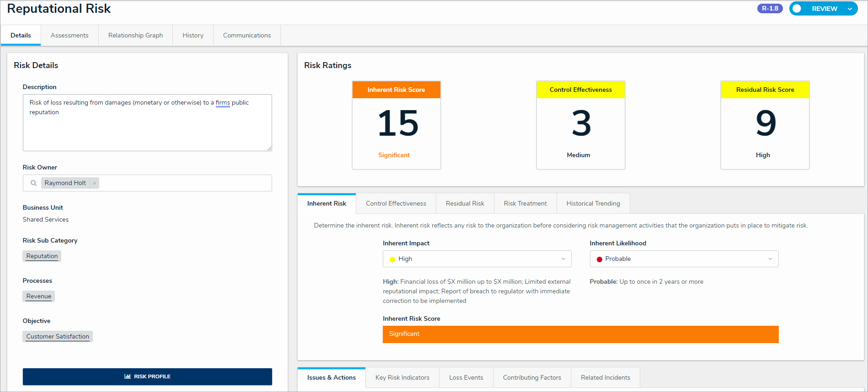
Task: Remove Raymond Holt with the x icon
Action: [95, 183]
